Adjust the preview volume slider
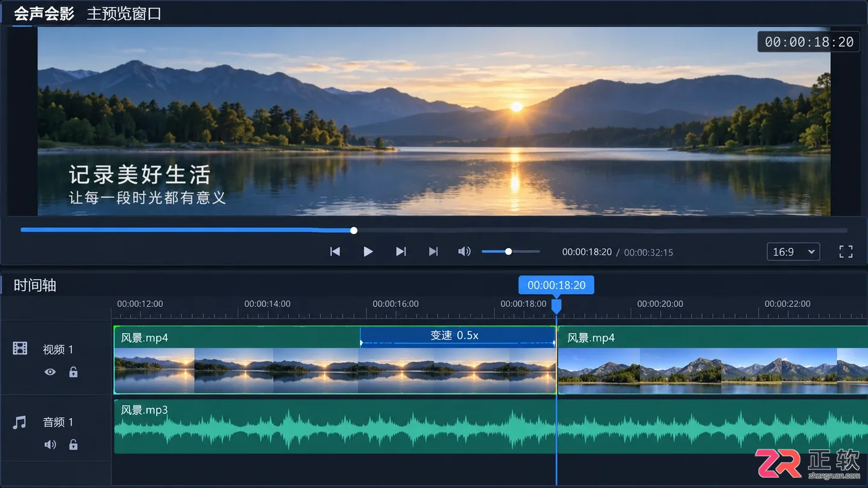Image resolution: width=868 pixels, height=488 pixels. (511, 251)
